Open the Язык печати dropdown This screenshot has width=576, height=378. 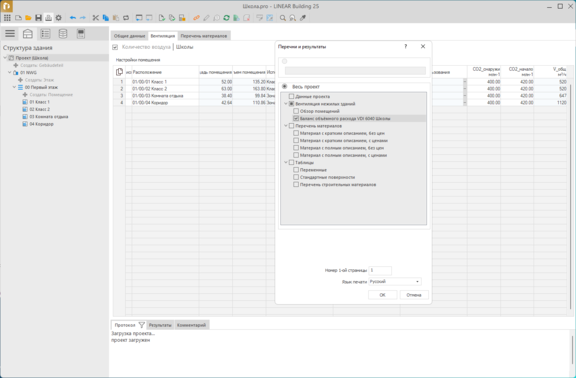coord(395,282)
